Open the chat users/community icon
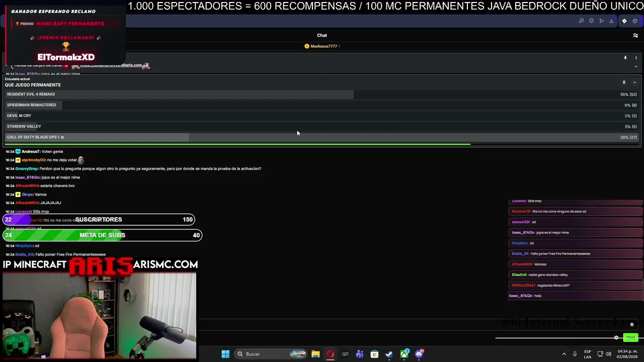This screenshot has width=644, height=362. tap(635, 35)
